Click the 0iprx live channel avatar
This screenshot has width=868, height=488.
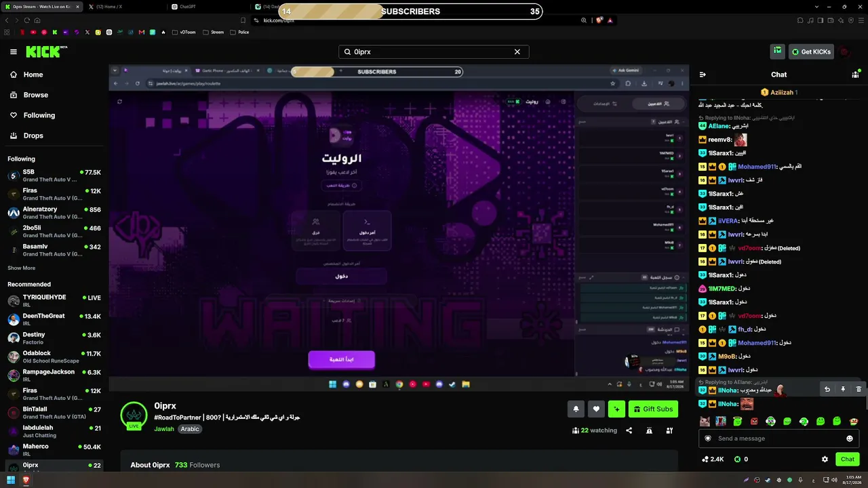134,415
